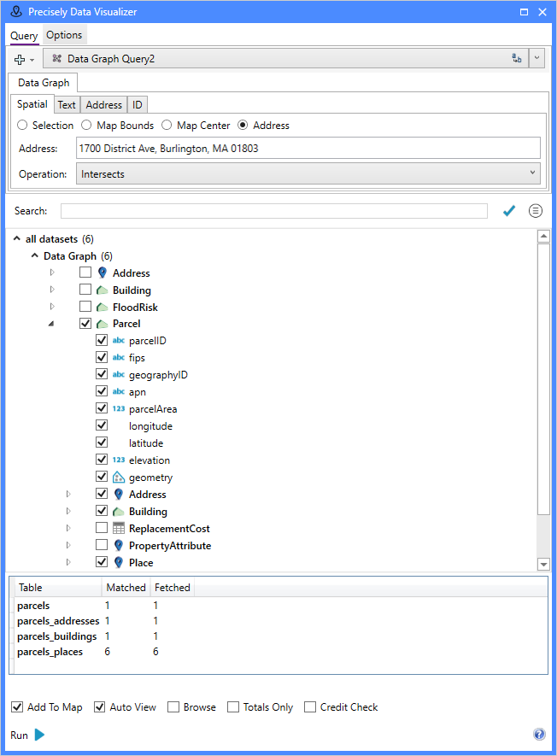Expand the ReplacementCost node

(68, 528)
